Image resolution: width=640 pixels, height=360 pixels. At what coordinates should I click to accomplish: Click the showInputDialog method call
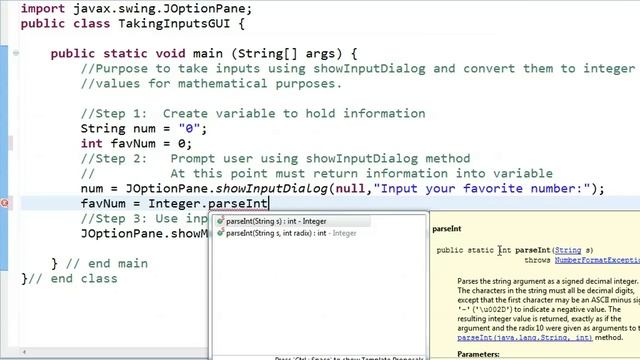(271, 189)
